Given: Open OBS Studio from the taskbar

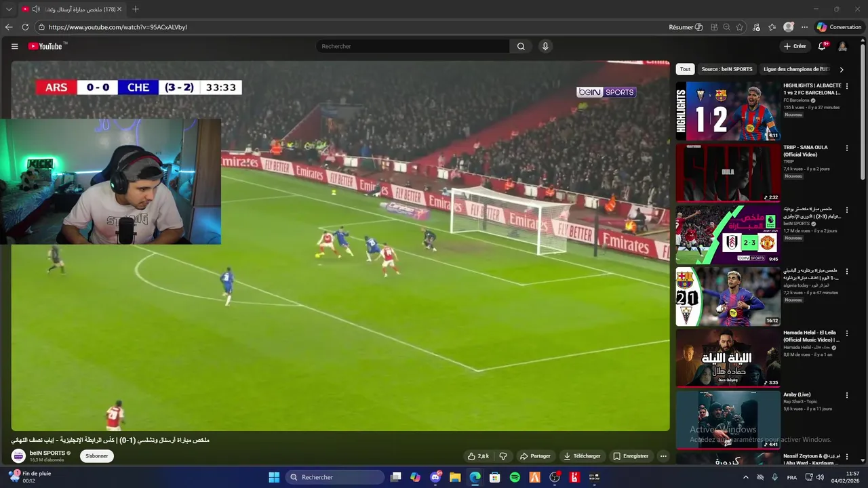Looking at the screenshot, I should point(555,477).
